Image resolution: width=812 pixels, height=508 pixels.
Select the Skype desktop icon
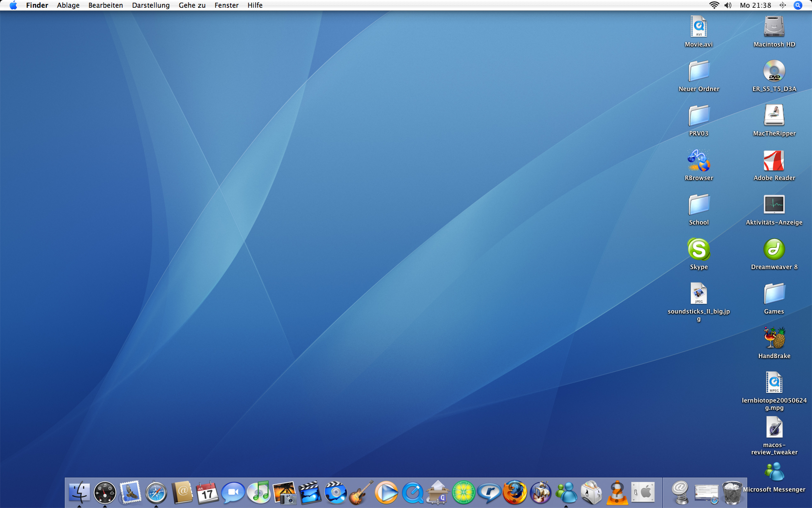698,250
